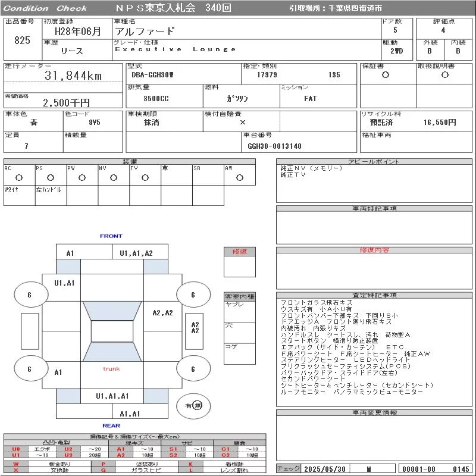Click the × mark under 検付自賠責
The image size is (476, 476).
click(243, 123)
